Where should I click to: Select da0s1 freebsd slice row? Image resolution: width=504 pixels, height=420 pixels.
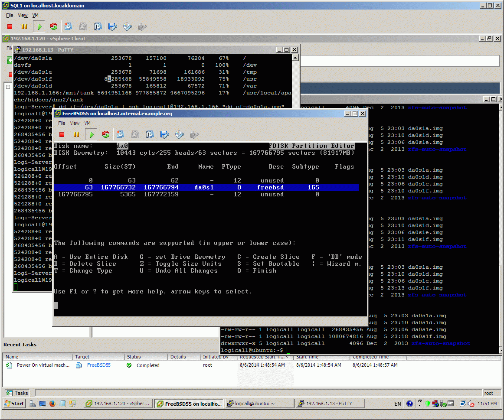tap(206, 188)
